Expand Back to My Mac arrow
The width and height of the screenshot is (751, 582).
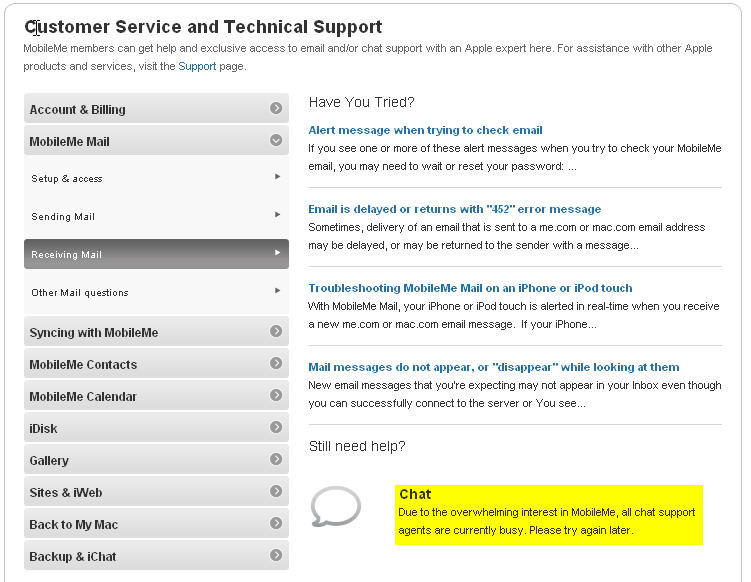tap(276, 523)
